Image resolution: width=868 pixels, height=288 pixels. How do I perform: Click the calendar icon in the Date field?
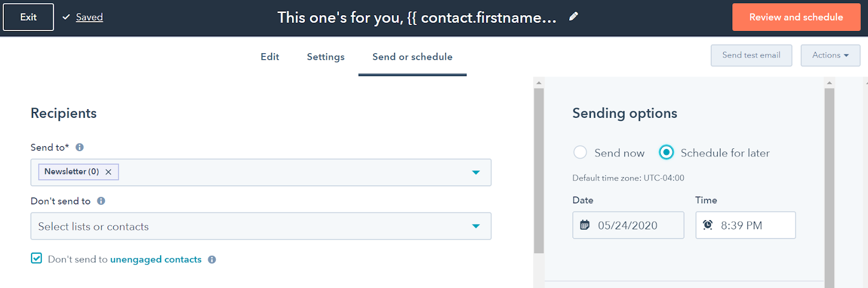(585, 225)
